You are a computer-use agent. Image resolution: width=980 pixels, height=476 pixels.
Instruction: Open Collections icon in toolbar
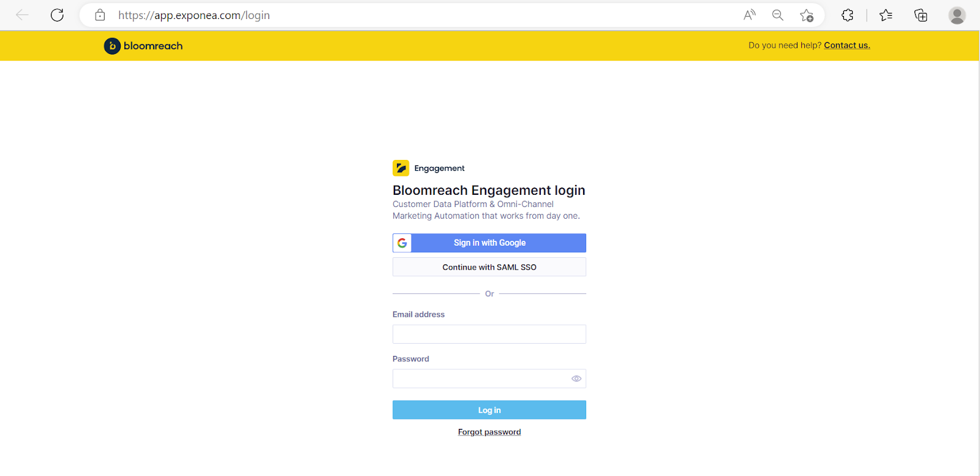click(x=921, y=15)
